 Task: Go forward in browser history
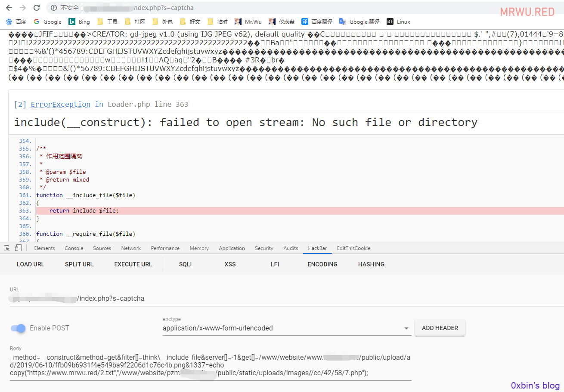[23, 8]
